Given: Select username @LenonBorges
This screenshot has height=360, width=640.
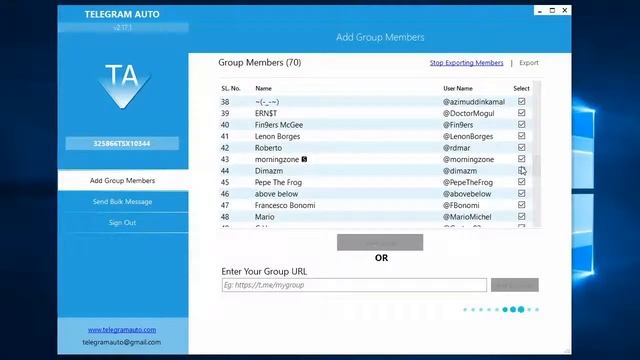Looking at the screenshot, I should click(468, 136).
